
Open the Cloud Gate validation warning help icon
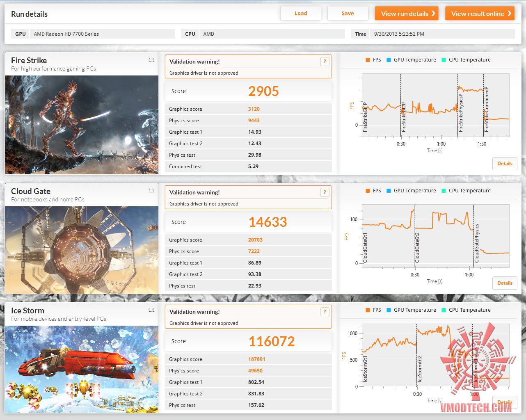tap(325, 192)
